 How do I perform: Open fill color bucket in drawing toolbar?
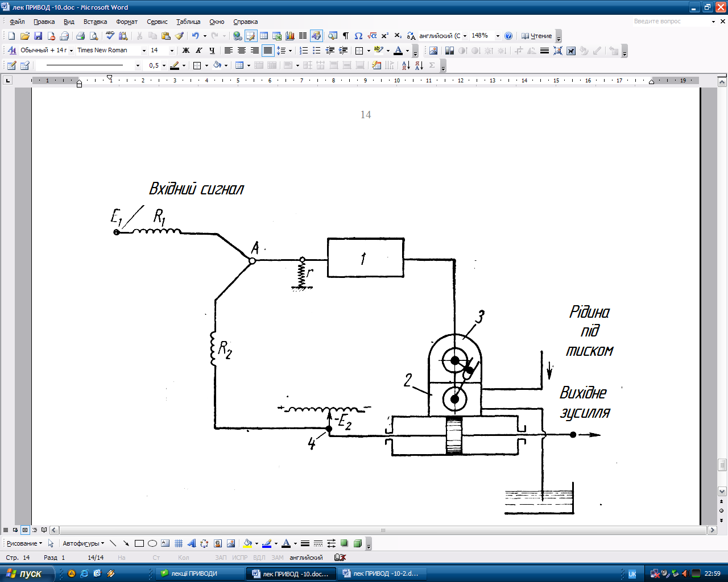point(247,543)
